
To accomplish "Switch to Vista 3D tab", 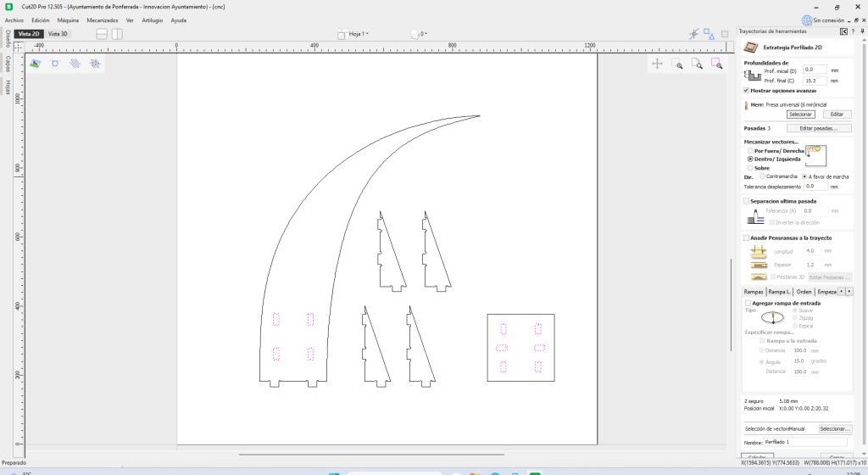I will pyautogui.click(x=58, y=34).
